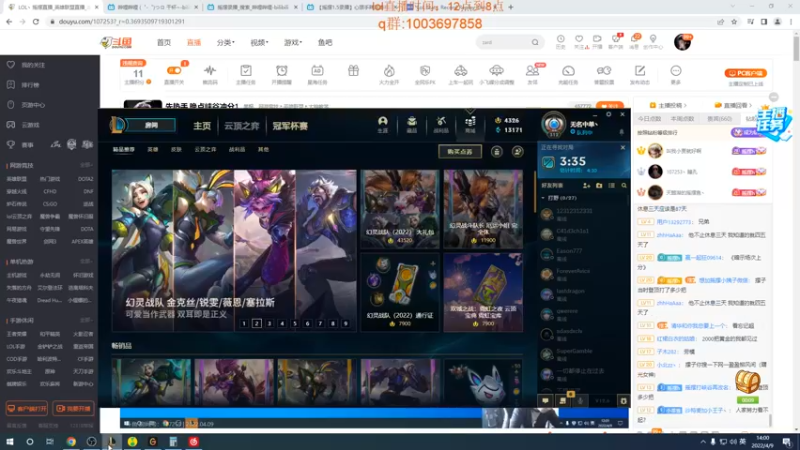This screenshot has width=800, height=450.
Task: Open the collection icon in League client
Action: point(412,124)
